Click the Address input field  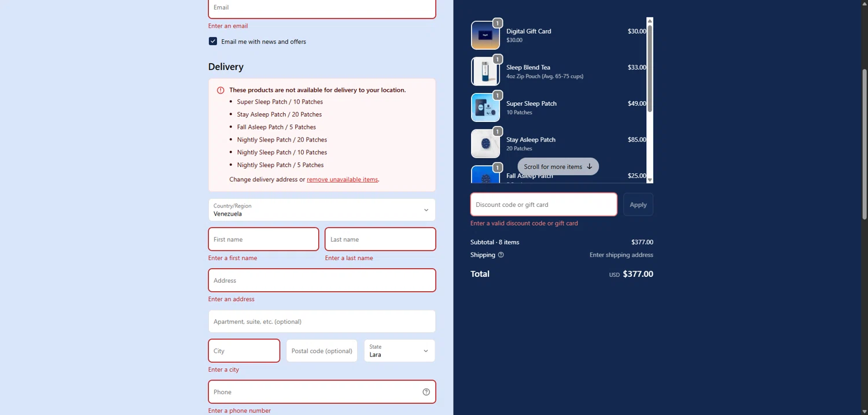[322, 280]
